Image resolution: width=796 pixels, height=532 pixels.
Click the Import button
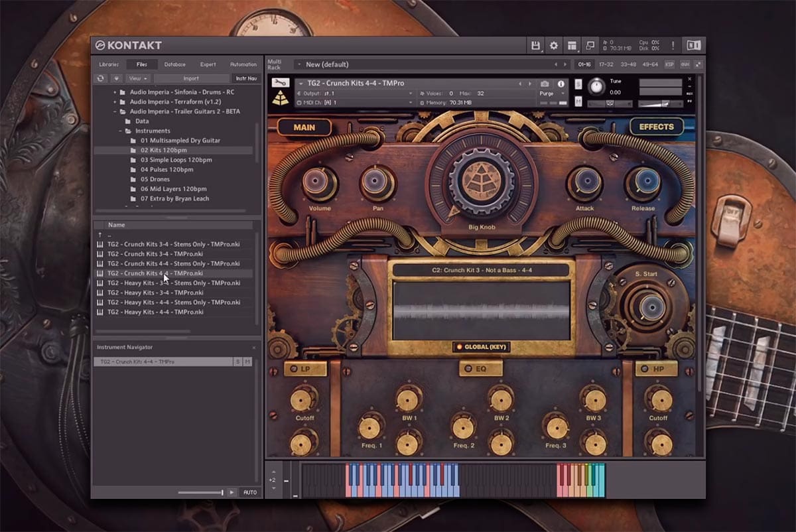(190, 78)
